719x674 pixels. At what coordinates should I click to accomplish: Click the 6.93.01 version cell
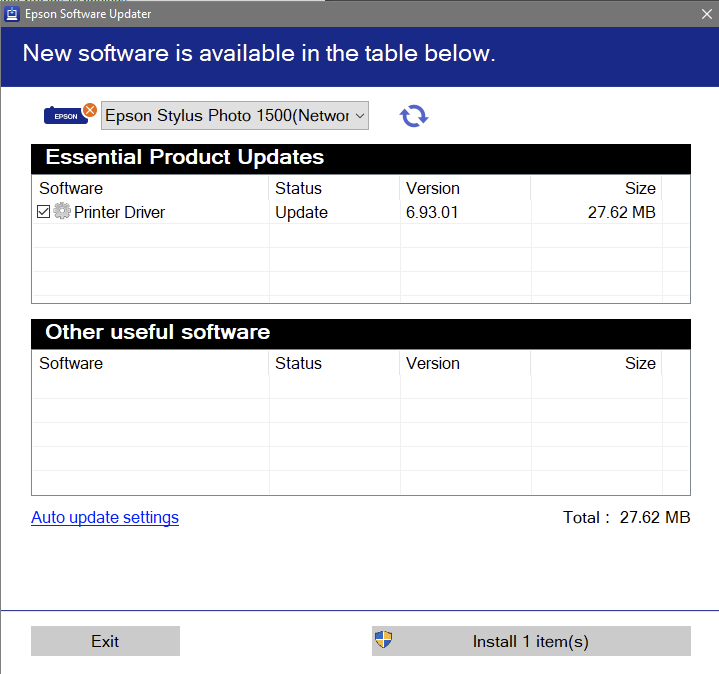pyautogui.click(x=432, y=212)
